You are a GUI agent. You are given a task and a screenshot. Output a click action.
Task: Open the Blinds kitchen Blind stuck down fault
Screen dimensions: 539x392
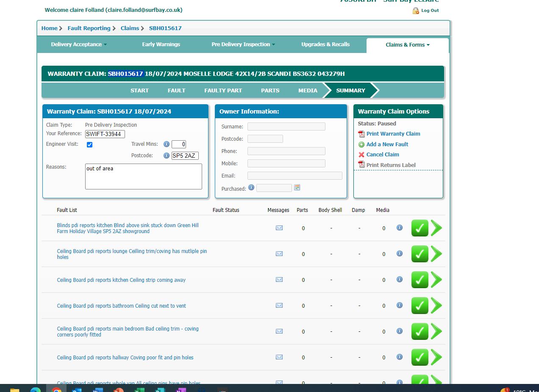pyautogui.click(x=128, y=228)
